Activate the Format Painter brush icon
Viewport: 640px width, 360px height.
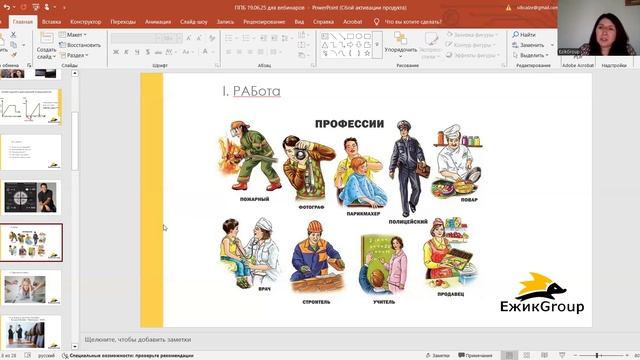(13, 54)
